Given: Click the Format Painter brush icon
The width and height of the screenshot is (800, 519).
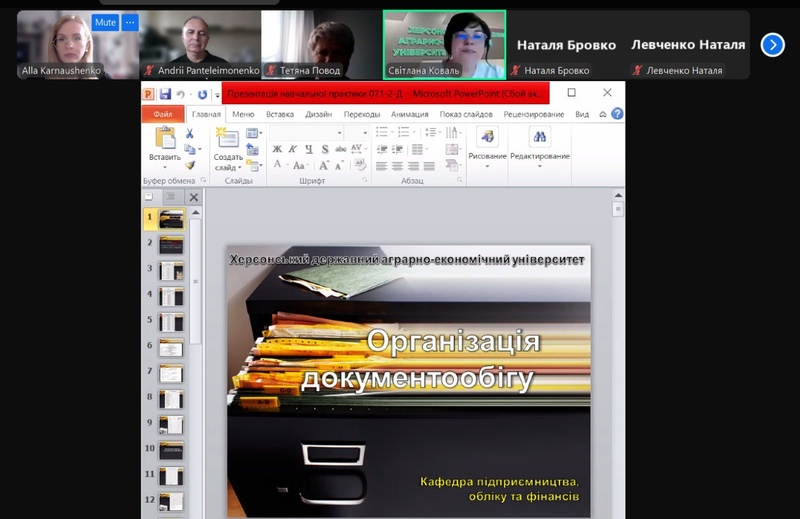Looking at the screenshot, I should click(x=189, y=165).
